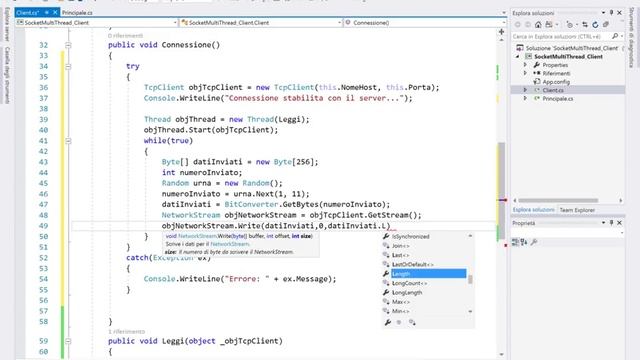Image resolution: width=640 pixels, height=360 pixels.
Task: Expand the Riferimenti node in solution tree
Action: tap(526, 73)
